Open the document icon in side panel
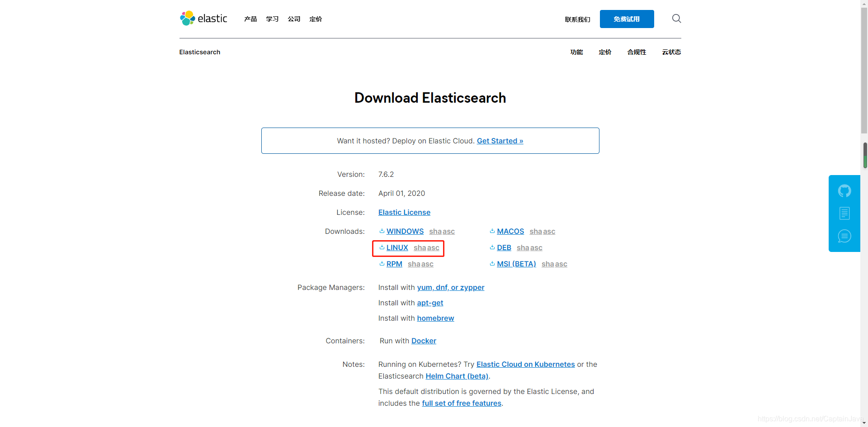Viewport: 868px width, 427px height. click(x=844, y=213)
